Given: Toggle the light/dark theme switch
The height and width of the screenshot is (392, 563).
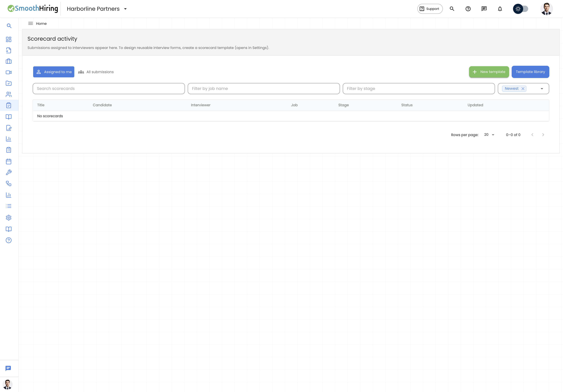Looking at the screenshot, I should pos(521,9).
